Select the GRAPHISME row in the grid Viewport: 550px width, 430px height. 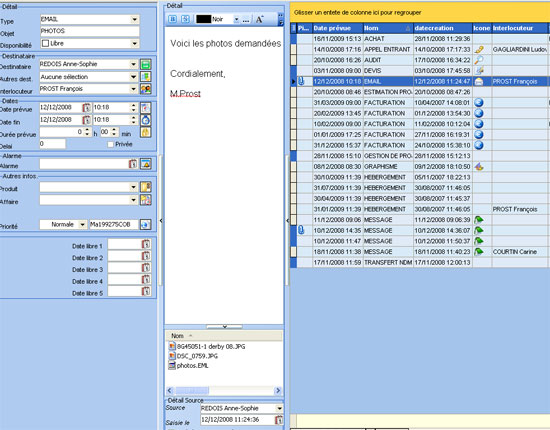tap(420, 167)
